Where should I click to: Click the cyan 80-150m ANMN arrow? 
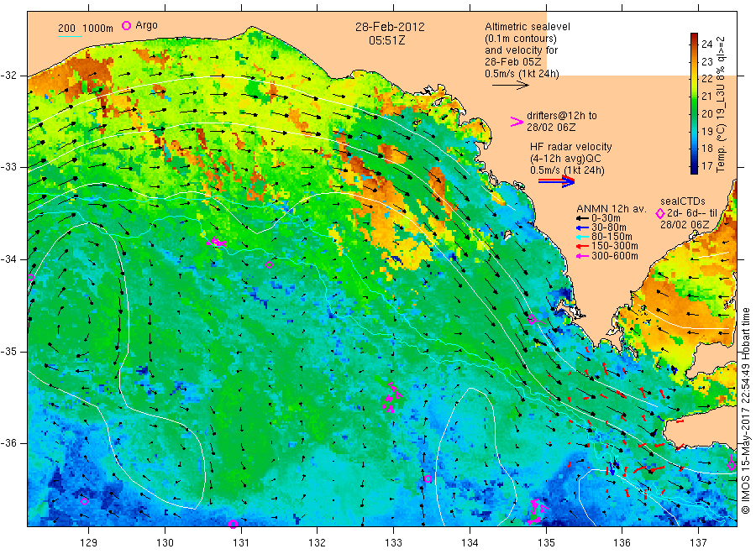pos(583,237)
